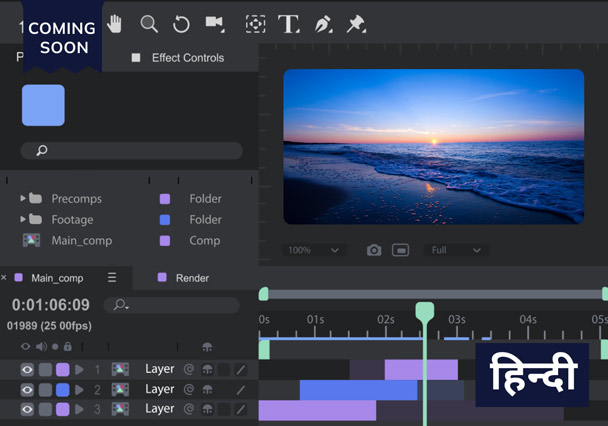
Task: Click the purple label swatch of Precomps
Action: tap(165, 198)
